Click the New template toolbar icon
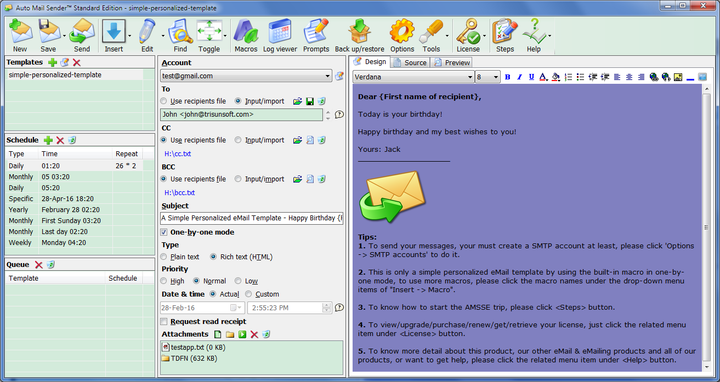720x382 pixels. click(20, 36)
